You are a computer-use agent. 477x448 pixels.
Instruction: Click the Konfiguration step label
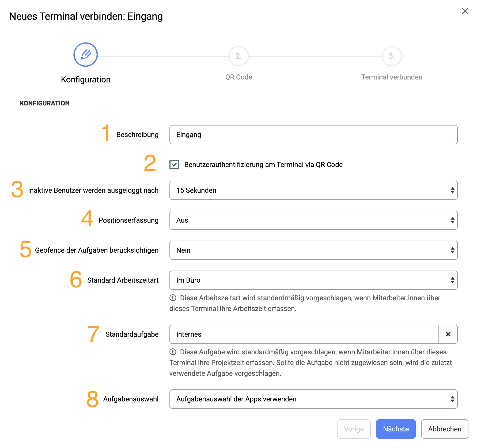pos(86,79)
